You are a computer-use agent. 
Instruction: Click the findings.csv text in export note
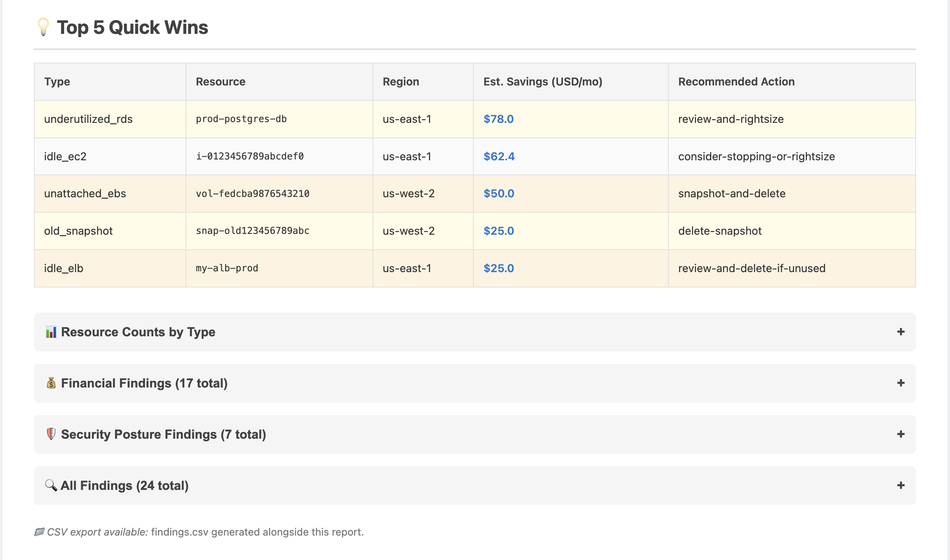pos(179,531)
